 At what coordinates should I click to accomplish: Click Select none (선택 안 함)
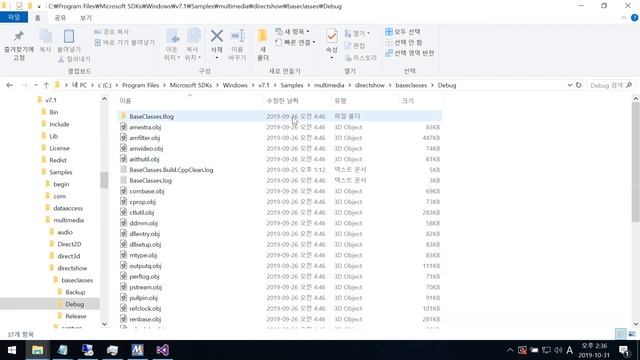point(404,42)
